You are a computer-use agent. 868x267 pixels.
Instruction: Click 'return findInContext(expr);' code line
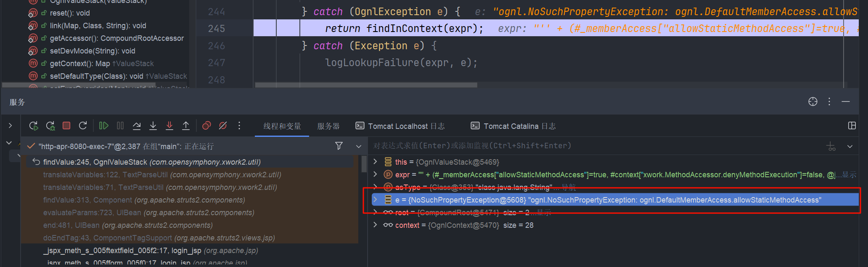click(404, 28)
